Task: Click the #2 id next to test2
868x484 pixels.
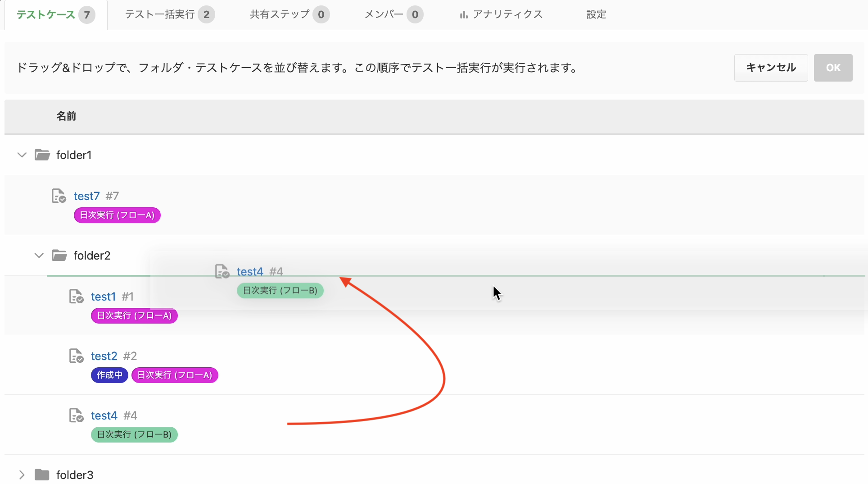Action: (130, 356)
